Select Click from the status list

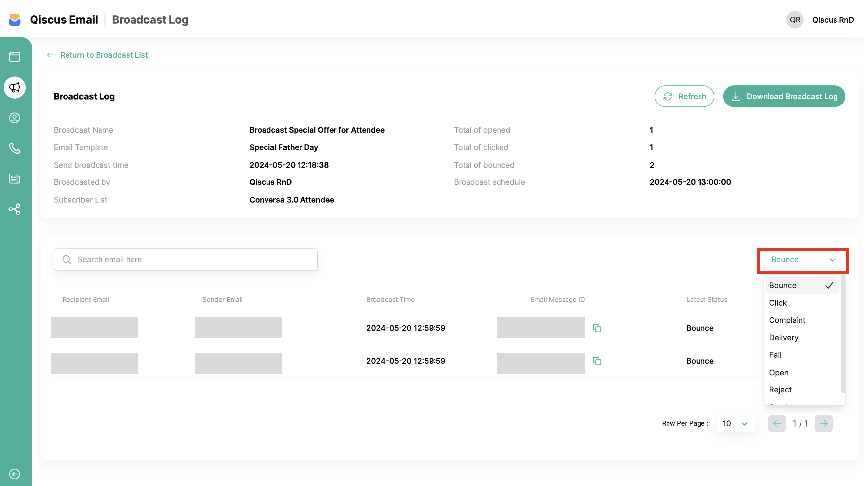tap(778, 303)
